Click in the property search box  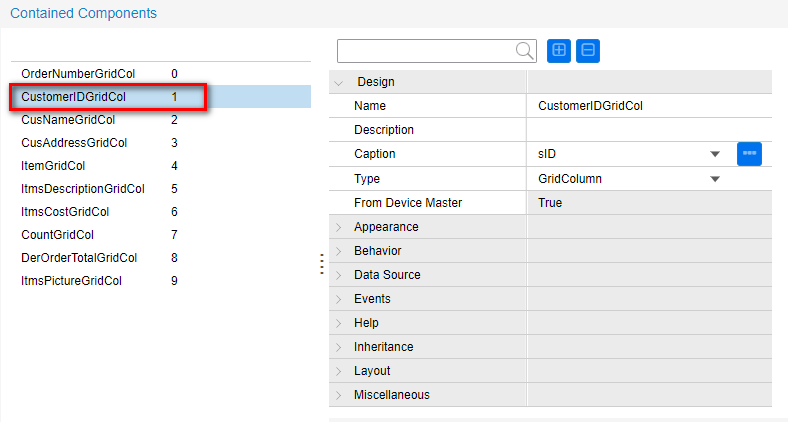[x=427, y=51]
